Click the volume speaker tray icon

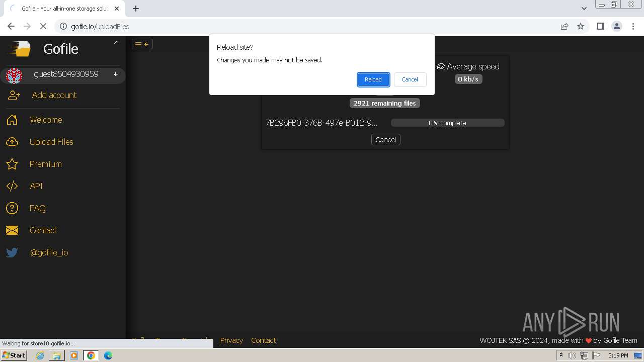click(572, 355)
